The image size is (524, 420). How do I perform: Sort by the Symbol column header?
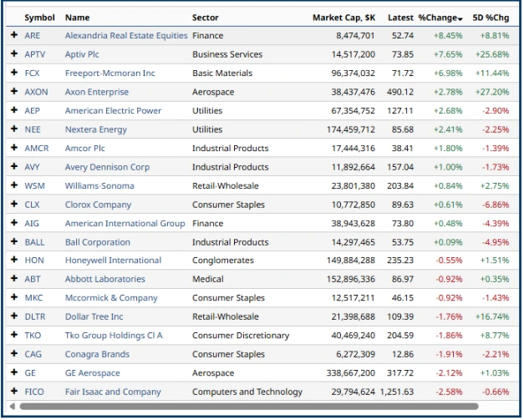39,18
